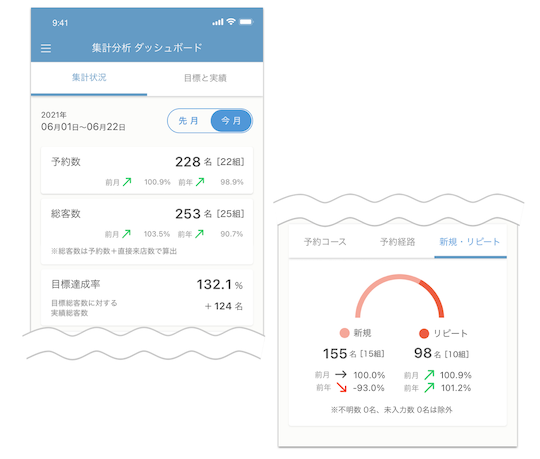Screen dimensions: 540x459
Task: Click the ※不明数 0名 footnote
Action: coord(392,410)
